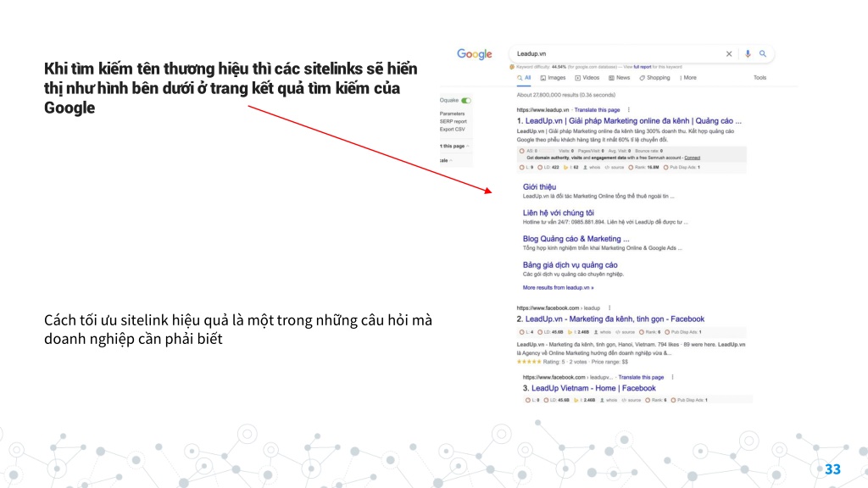868x488 pixels.
Task: Open the More dropdown in search tabs
Action: tap(688, 77)
